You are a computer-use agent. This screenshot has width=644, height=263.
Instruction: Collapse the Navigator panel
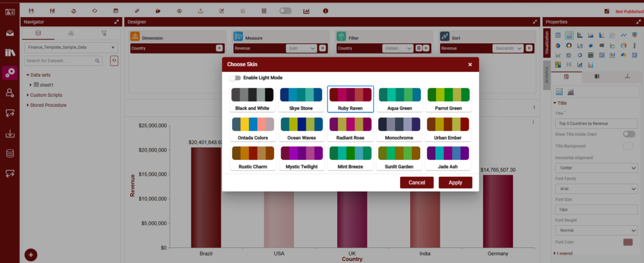point(116,22)
